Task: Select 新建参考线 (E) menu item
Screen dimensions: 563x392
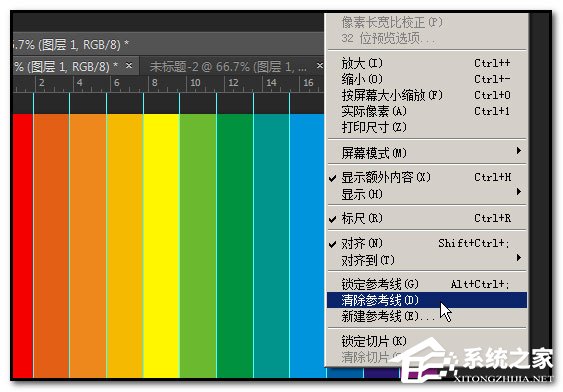Action: coord(427,316)
